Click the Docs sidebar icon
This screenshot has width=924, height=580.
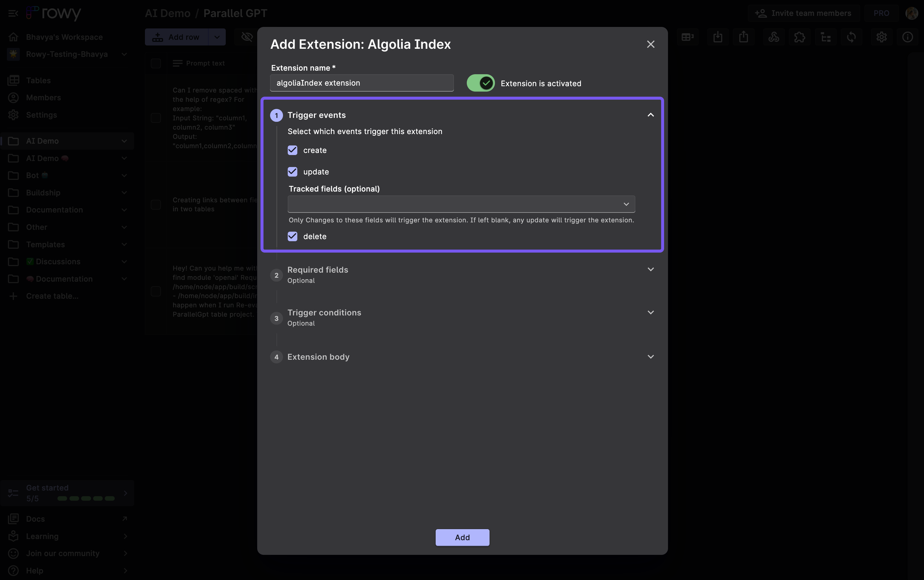[x=13, y=519]
